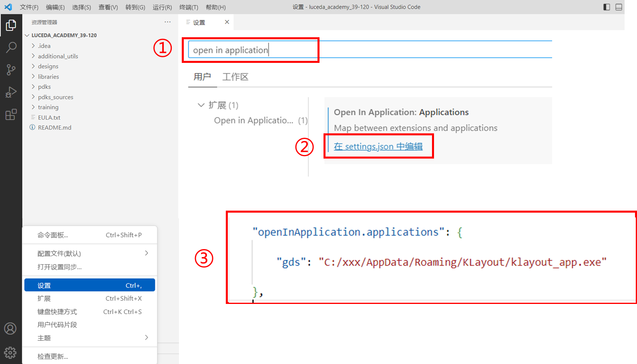Toggle the primary sidebar layout icon
Screen dimensions: 637x364
607,7
